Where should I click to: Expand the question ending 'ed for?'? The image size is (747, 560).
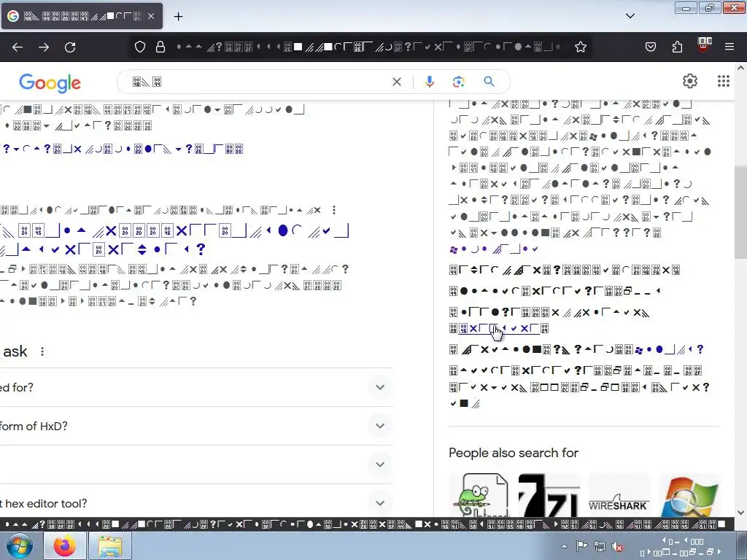coord(196,388)
